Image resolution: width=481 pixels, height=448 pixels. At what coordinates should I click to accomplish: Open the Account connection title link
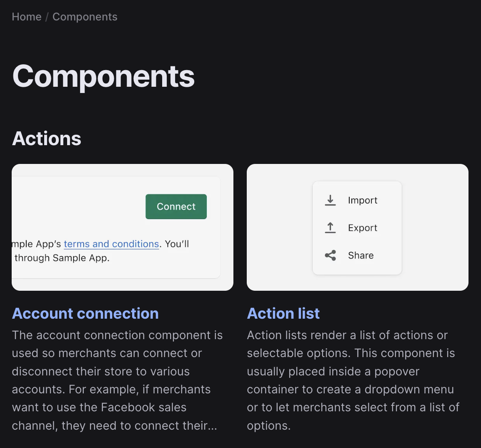85,313
